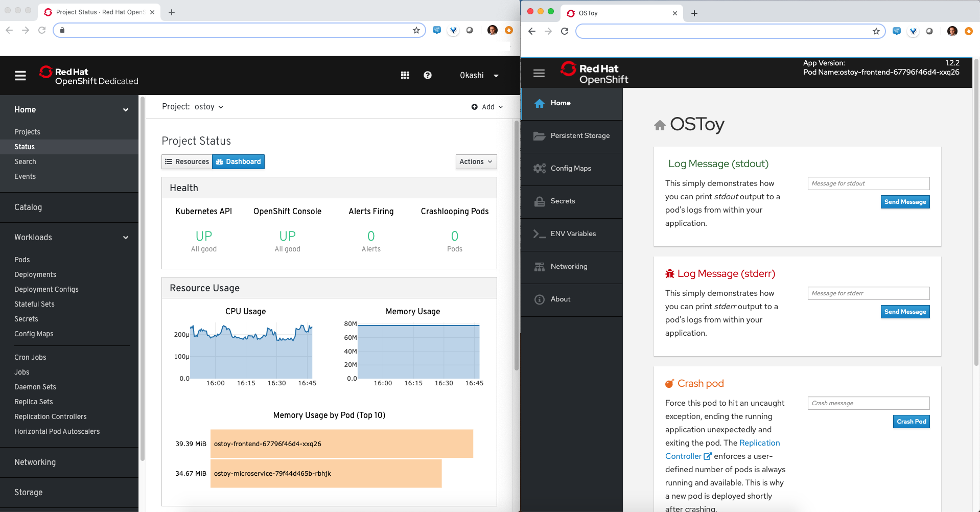Open Deployment Configs in sidebar
Screen dimensions: 980x512
click(46, 289)
